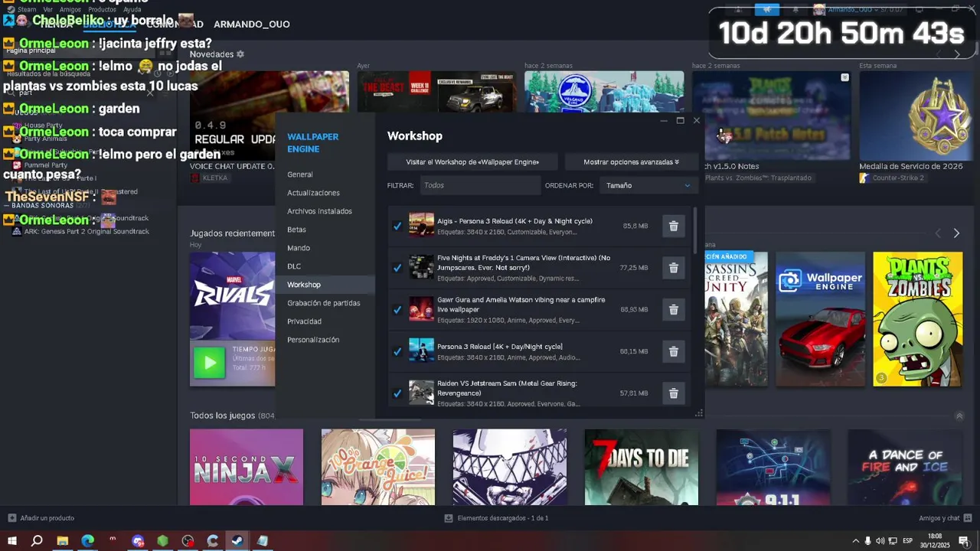Open the Ordenar por Tamaño dropdown
This screenshot has width=980, height=551.
pos(648,185)
